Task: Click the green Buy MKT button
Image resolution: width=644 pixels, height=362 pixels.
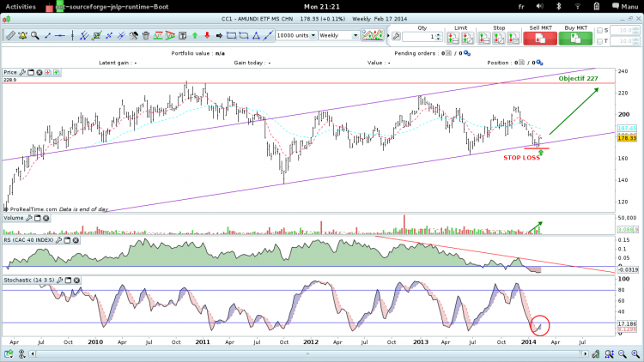Action: (575, 38)
